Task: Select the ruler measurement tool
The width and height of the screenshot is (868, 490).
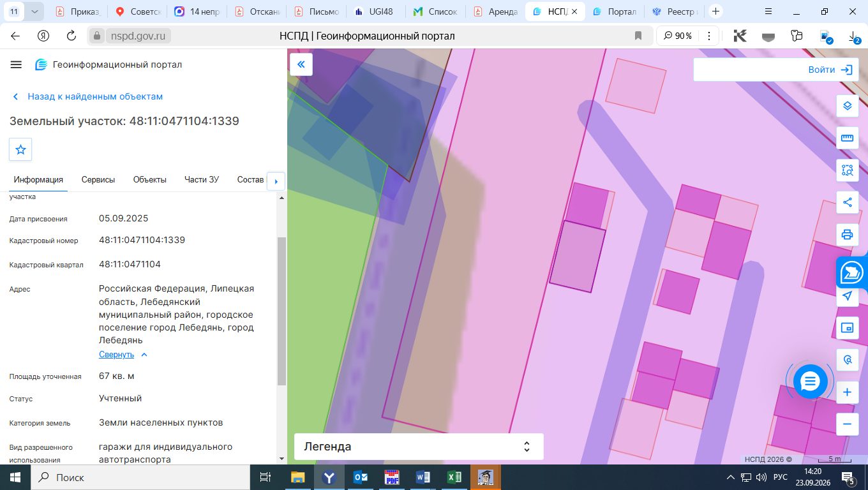Action: 847,138
